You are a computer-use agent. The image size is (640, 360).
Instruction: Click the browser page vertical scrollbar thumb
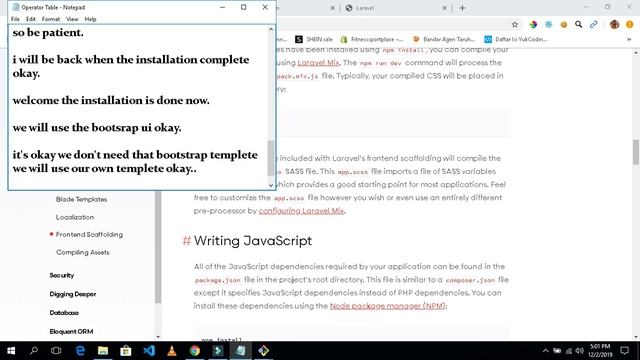tap(636, 152)
